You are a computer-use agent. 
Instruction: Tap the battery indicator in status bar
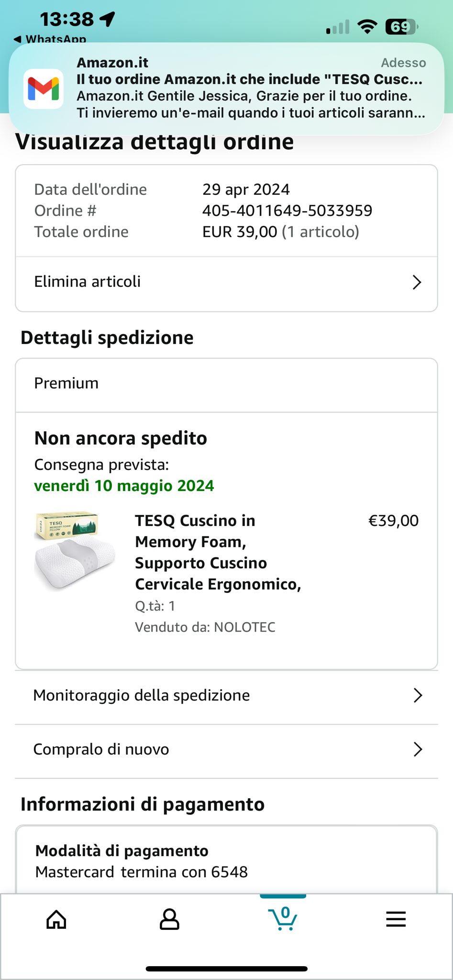tap(401, 27)
